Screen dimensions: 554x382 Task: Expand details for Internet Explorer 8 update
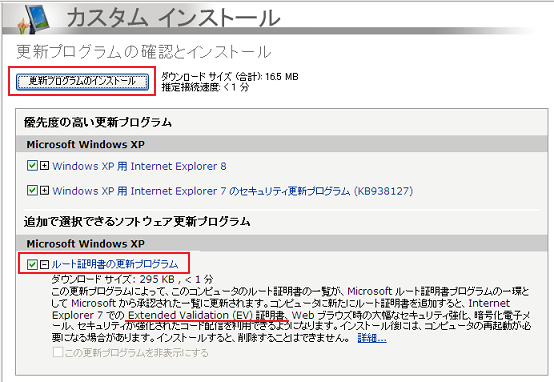tap(44, 165)
